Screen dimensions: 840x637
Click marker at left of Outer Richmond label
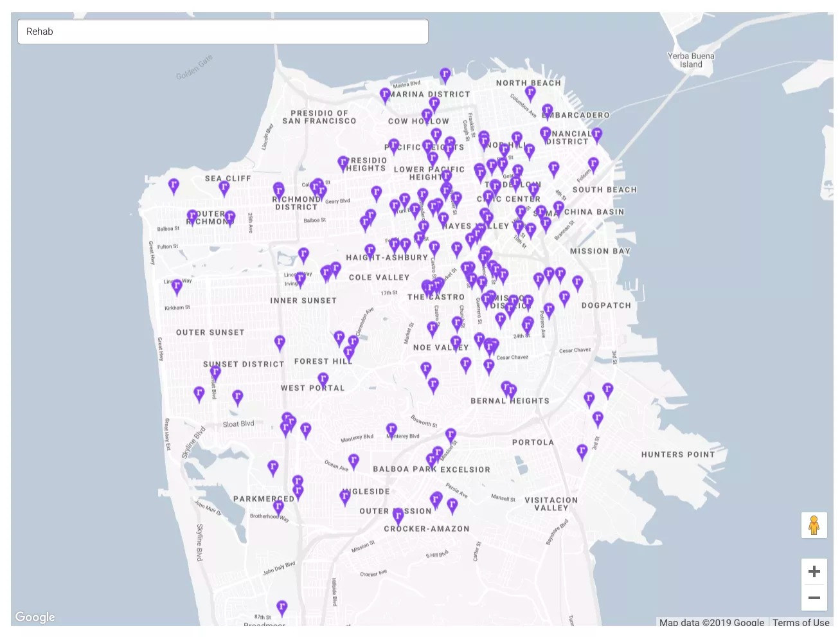coord(192,217)
